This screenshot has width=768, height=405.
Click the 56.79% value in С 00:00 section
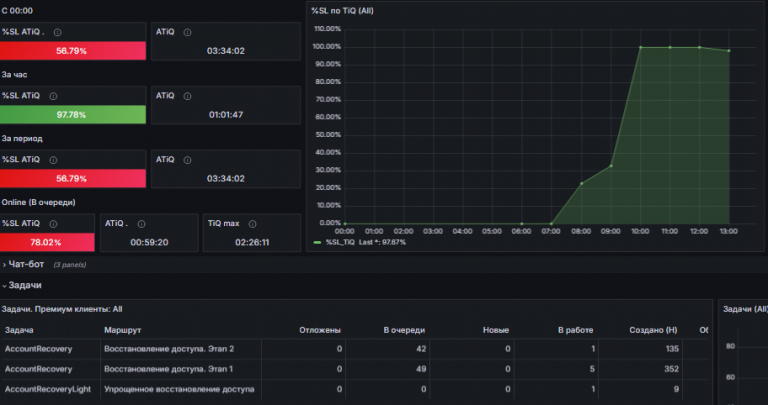tap(71, 51)
